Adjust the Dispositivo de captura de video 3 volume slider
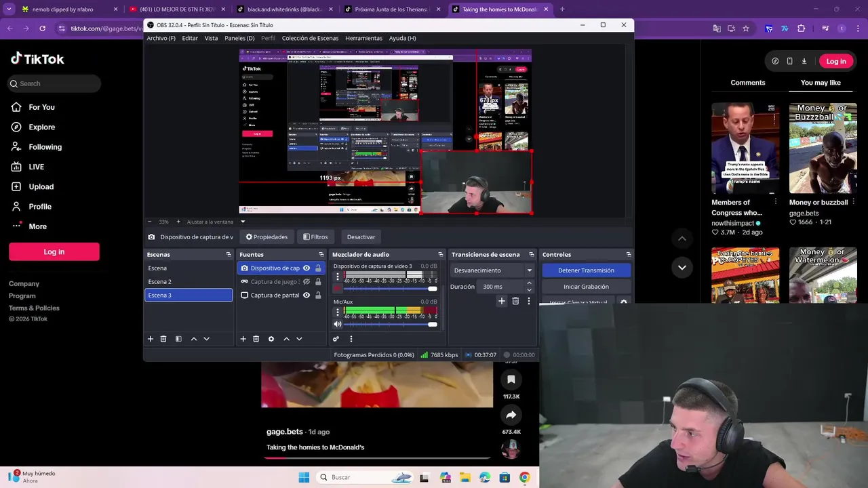868x488 pixels. (x=390, y=289)
